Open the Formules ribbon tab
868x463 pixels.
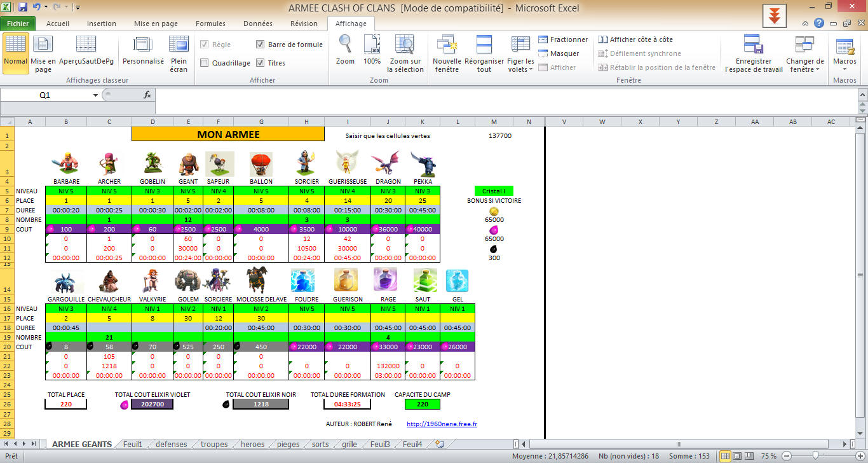pyautogui.click(x=210, y=24)
